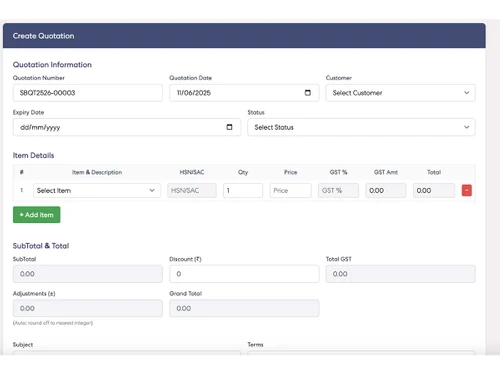This screenshot has width=500, height=375.
Task: Click the Price column header
Action: (290, 172)
